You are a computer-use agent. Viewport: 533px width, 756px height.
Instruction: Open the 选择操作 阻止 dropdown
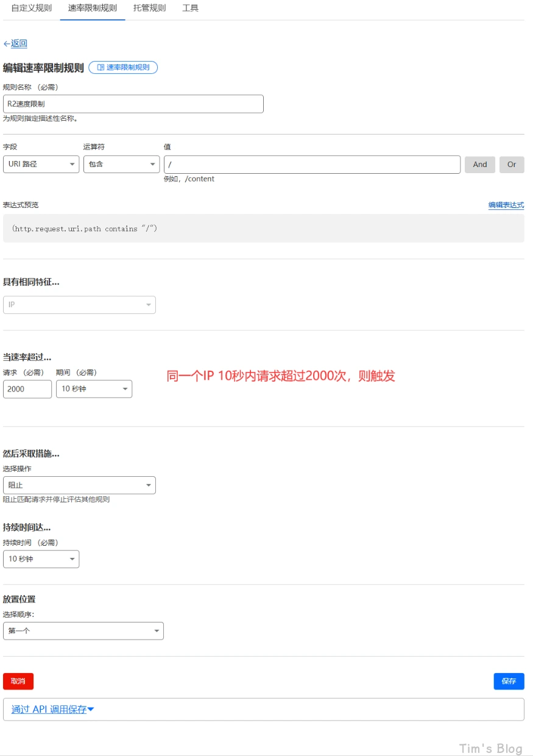tap(79, 485)
